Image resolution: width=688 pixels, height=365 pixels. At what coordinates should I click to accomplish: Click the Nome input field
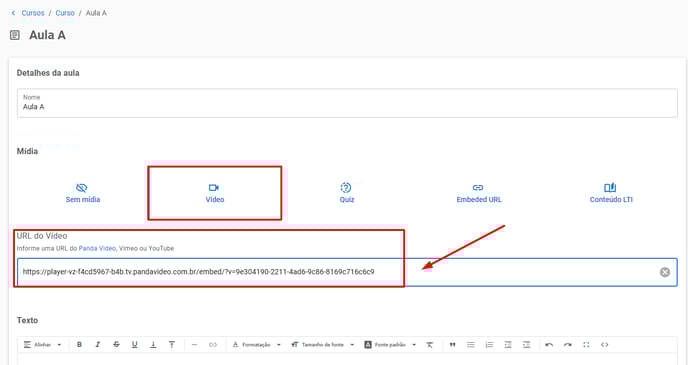347,103
